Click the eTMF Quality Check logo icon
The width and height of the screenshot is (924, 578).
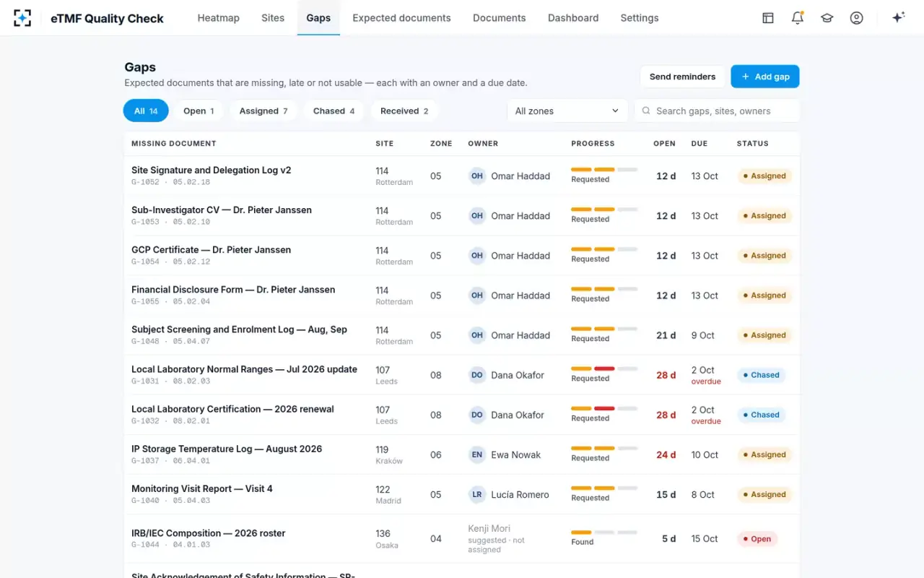(22, 18)
